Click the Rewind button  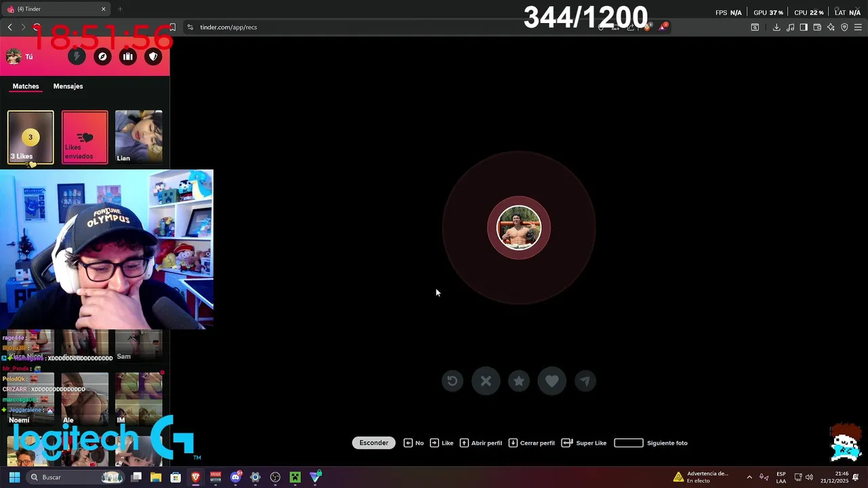point(452,381)
